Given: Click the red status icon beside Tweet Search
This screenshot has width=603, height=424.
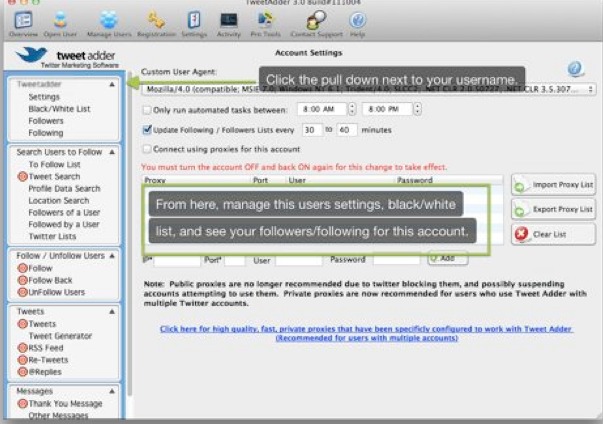Looking at the screenshot, I should (x=23, y=176).
